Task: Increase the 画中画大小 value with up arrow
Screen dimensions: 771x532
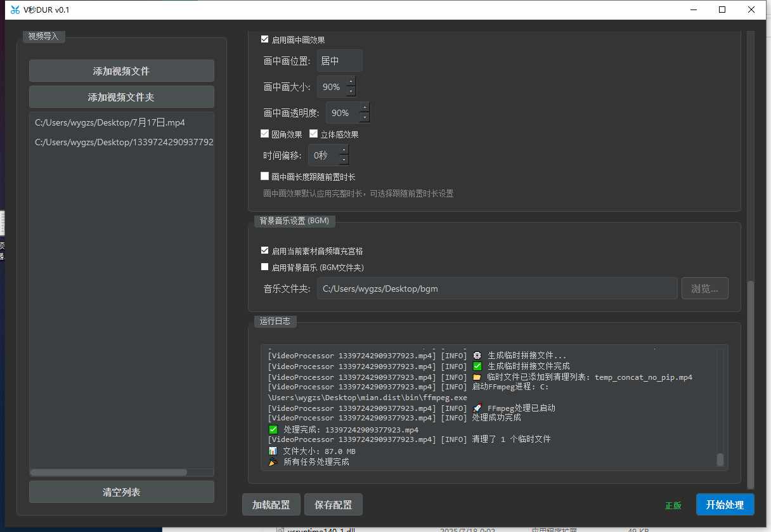Action: [351, 82]
